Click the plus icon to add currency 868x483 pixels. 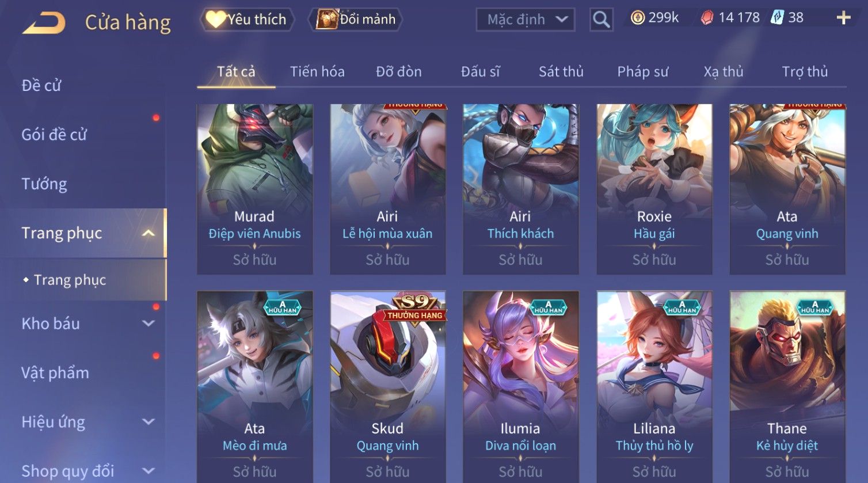click(843, 18)
